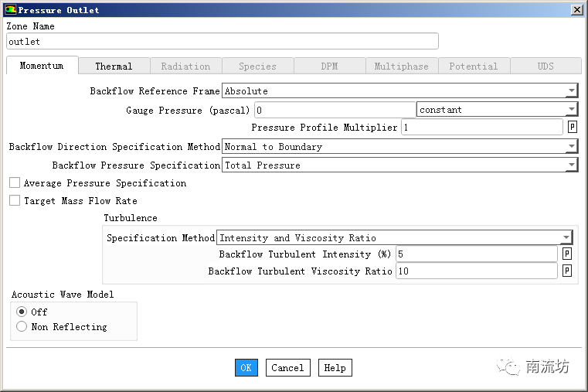The image size is (588, 392).
Task: Open Help for Pressure Outlet
Action: (335, 368)
